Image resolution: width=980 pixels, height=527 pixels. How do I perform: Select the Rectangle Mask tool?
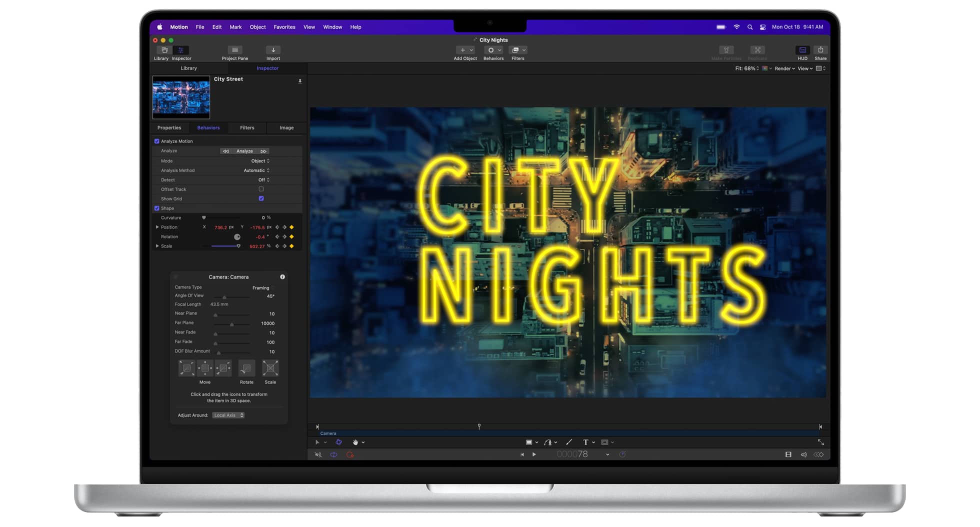[x=604, y=442]
